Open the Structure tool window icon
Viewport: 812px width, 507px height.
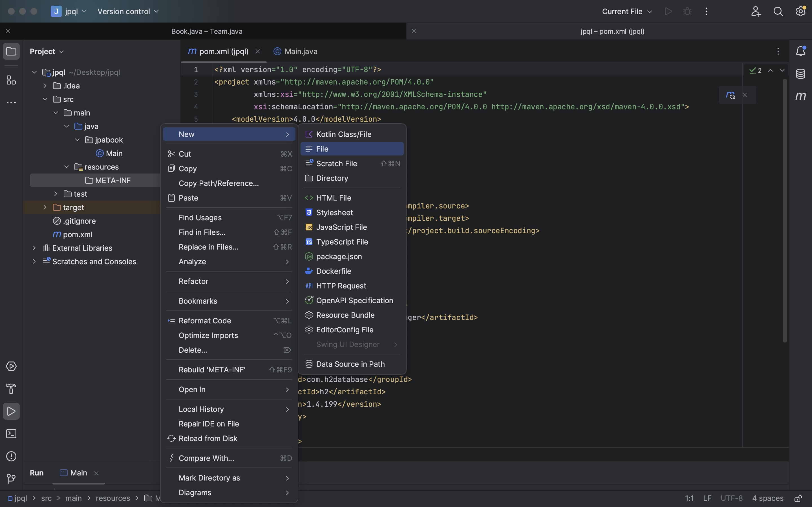[x=11, y=80]
